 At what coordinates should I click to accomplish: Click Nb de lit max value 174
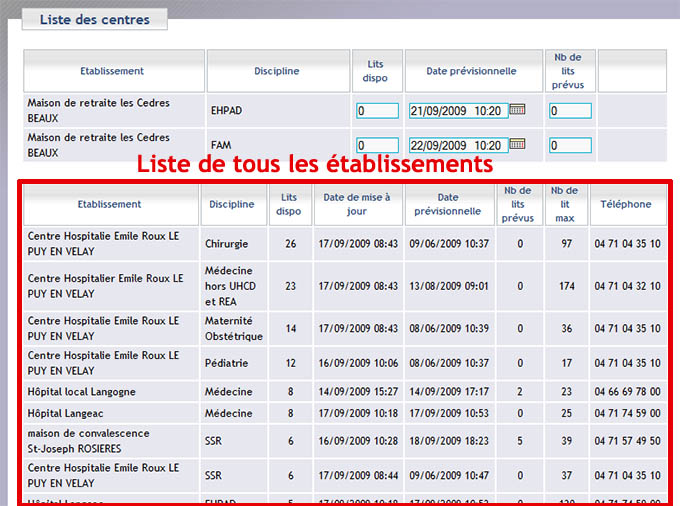(x=566, y=286)
